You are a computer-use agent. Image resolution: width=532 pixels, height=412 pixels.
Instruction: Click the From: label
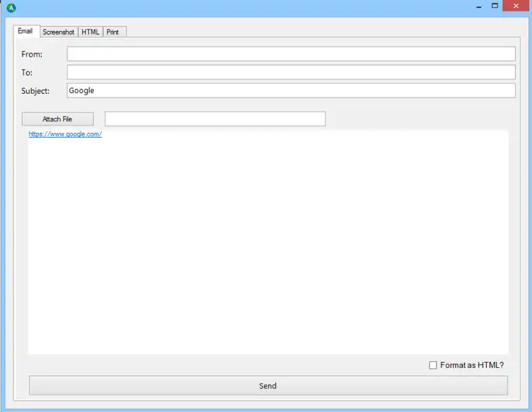coord(32,54)
